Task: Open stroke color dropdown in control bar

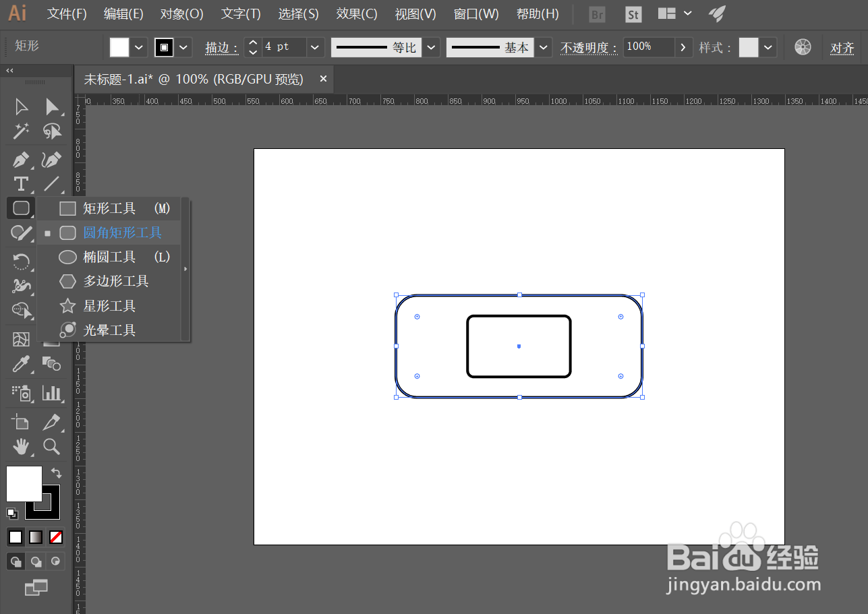Action: 183,47
